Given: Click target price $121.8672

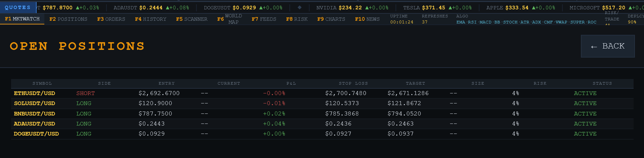Looking at the screenshot, I should pyautogui.click(x=404, y=103).
